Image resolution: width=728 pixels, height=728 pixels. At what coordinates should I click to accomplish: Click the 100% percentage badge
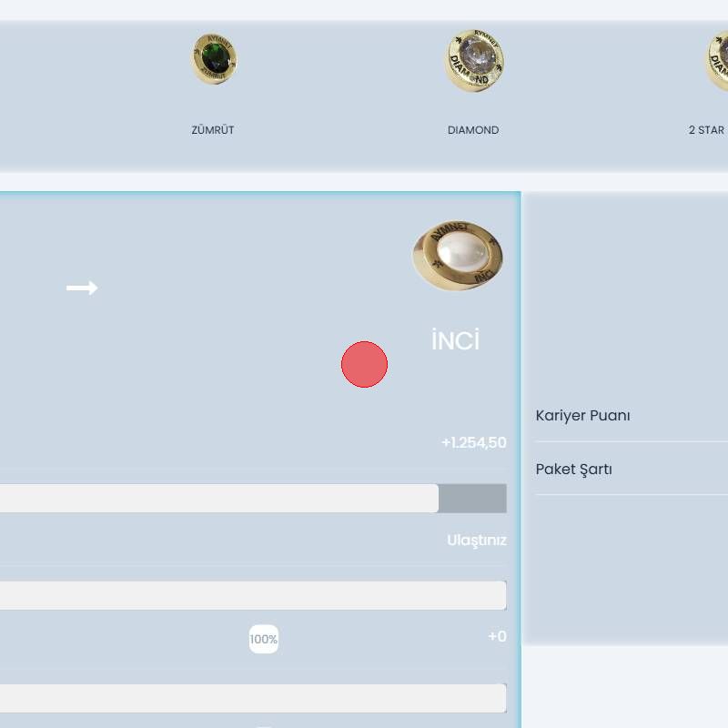click(x=264, y=639)
